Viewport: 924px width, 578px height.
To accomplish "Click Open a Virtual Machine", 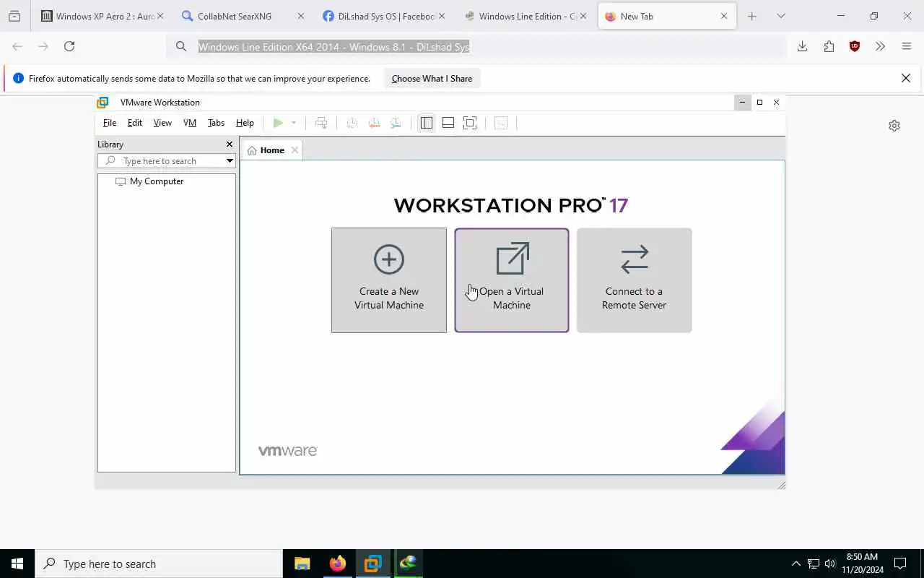I will [512, 280].
